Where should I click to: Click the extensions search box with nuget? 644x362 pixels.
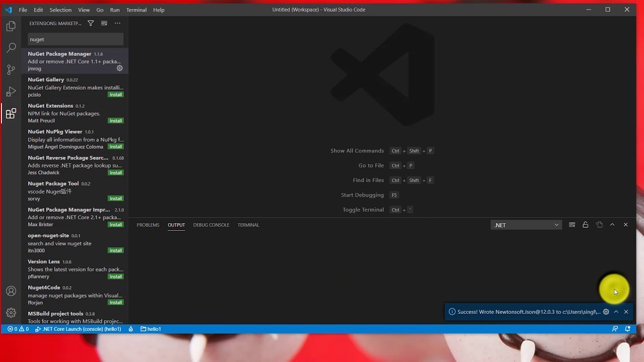pyautogui.click(x=75, y=39)
